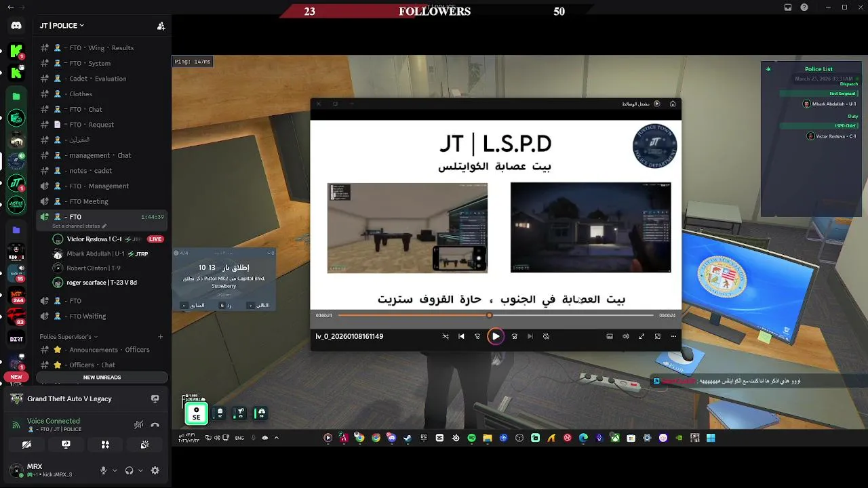868x488 pixels.
Task: Open the FTO · Wing · Results channel
Action: [102, 47]
